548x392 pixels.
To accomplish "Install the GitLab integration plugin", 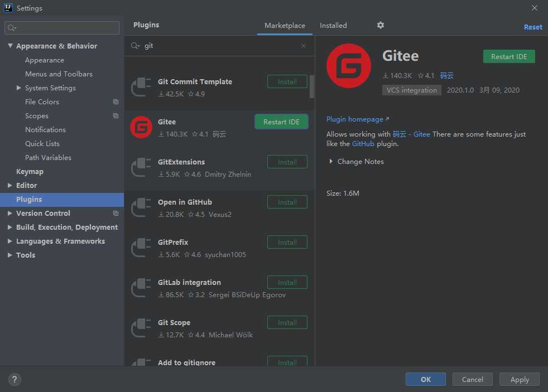I will pos(287,282).
